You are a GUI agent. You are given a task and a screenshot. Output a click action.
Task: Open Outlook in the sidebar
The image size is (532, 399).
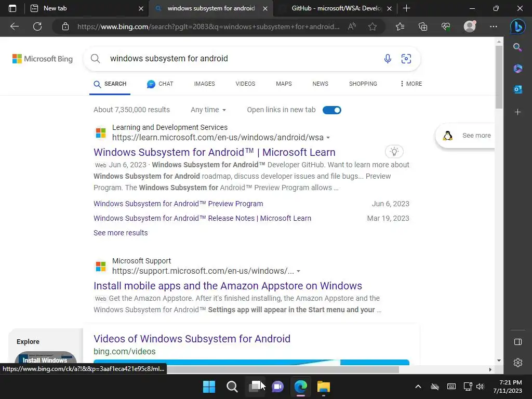pos(518,89)
